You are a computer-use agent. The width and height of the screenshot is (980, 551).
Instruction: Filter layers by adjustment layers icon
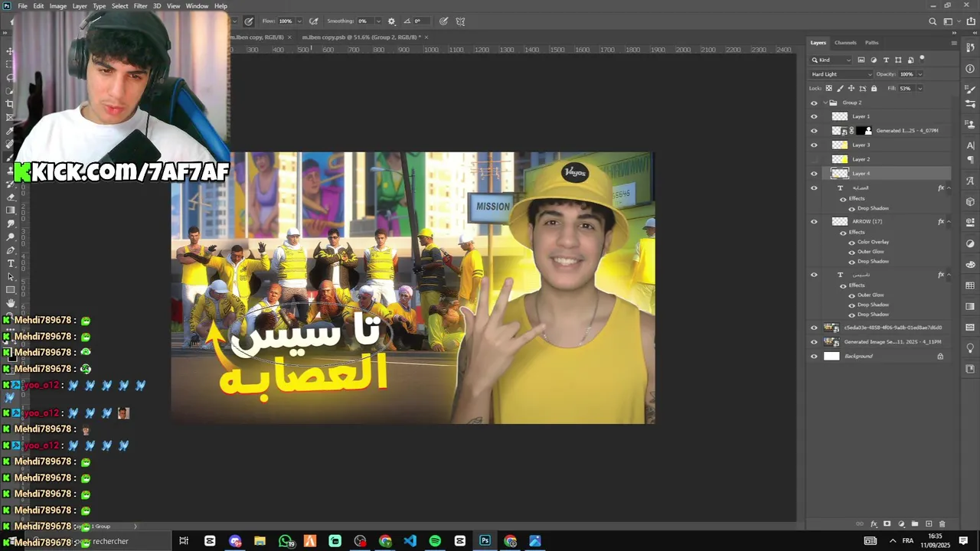874,60
